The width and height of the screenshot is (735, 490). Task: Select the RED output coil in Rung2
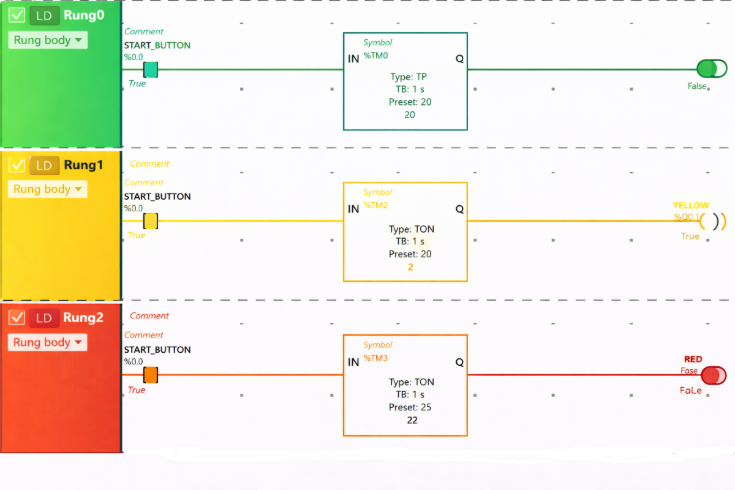pyautogui.click(x=714, y=375)
